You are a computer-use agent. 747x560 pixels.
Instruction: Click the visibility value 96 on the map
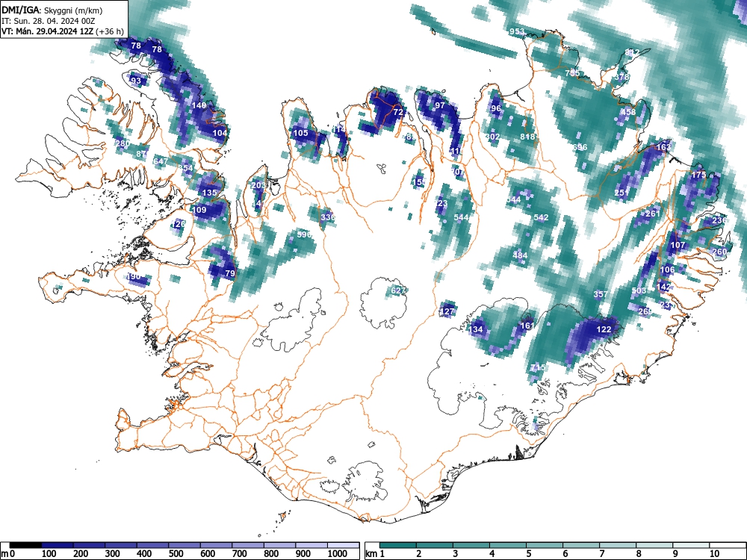coord(496,108)
